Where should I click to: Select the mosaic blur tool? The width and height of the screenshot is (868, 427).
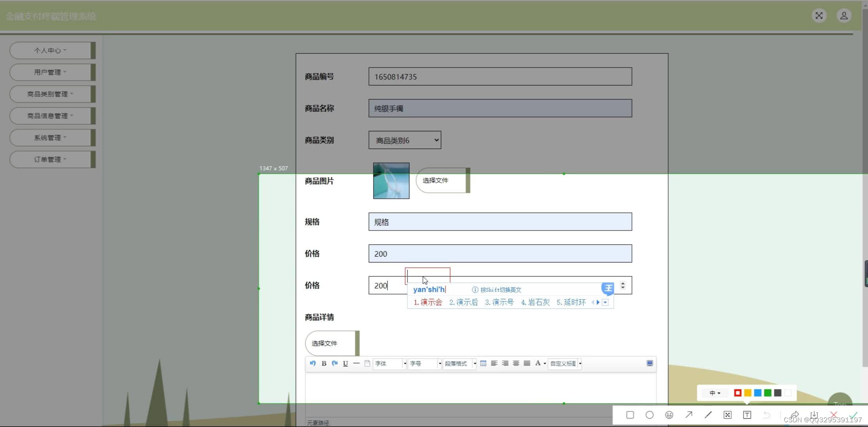pos(727,415)
